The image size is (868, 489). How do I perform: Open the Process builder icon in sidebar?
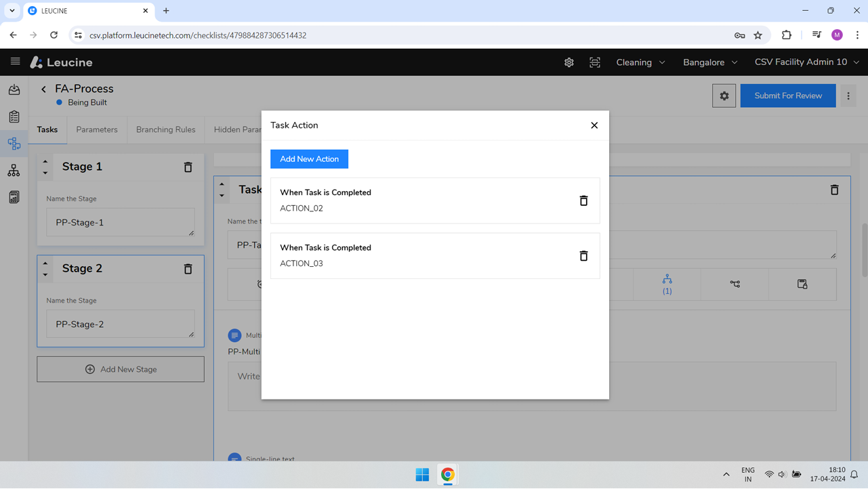[x=14, y=144]
